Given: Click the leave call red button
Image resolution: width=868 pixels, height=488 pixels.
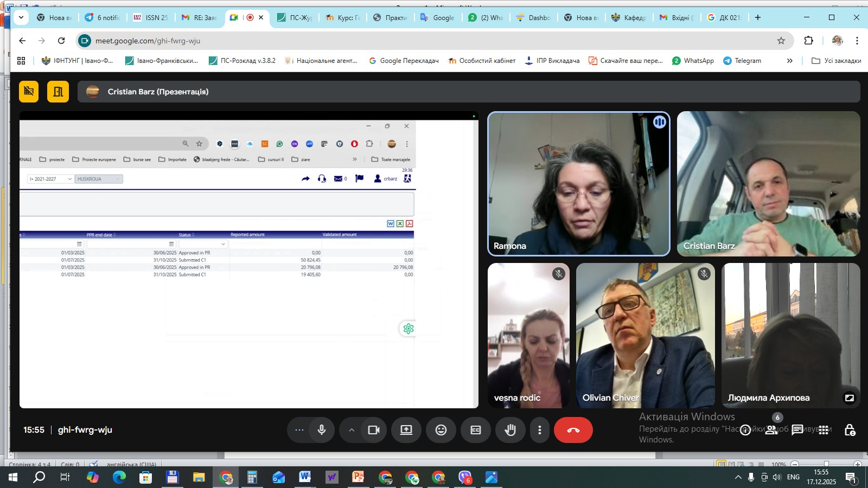Looking at the screenshot, I should click(x=573, y=430).
